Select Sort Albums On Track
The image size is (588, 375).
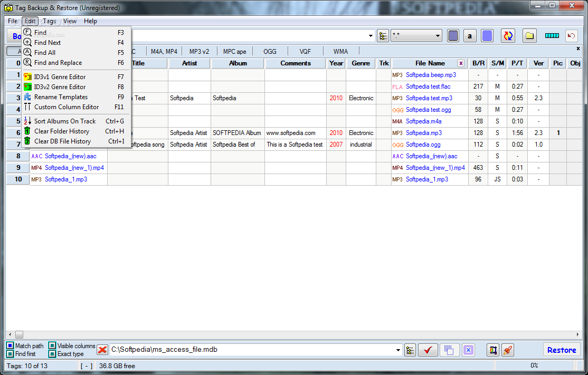pos(76,121)
